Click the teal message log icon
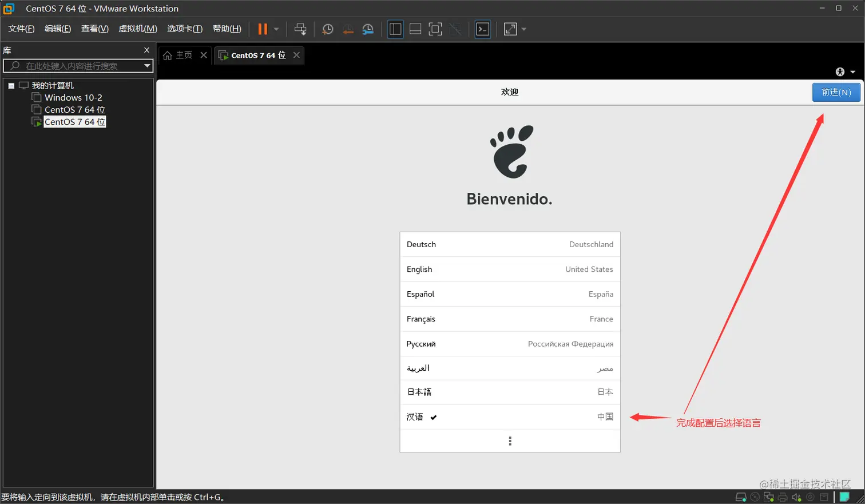 (x=844, y=497)
